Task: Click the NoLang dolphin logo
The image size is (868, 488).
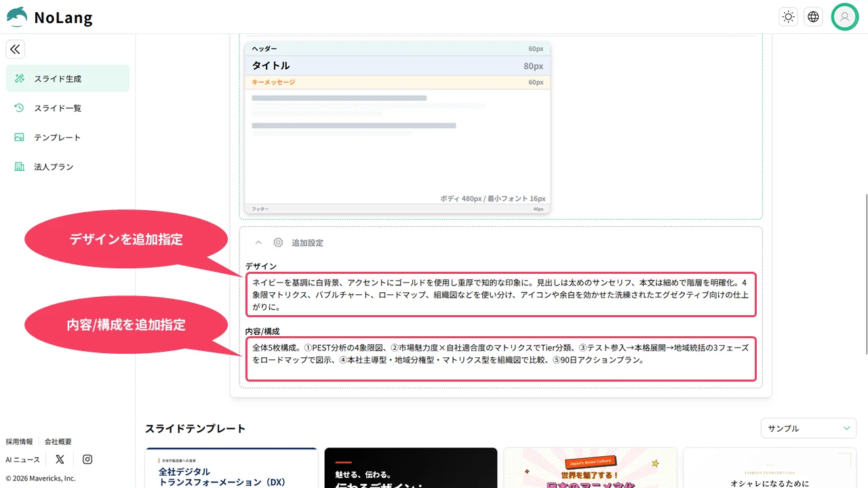Action: pyautogui.click(x=17, y=17)
